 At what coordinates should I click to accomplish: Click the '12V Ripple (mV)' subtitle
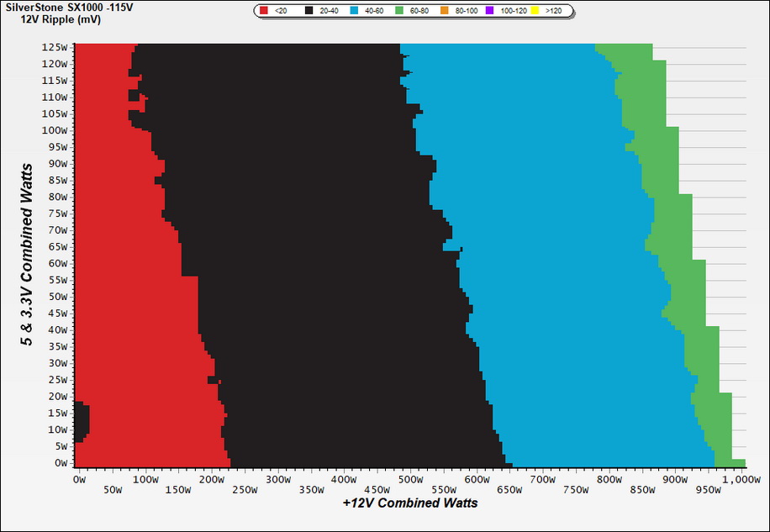61,20
